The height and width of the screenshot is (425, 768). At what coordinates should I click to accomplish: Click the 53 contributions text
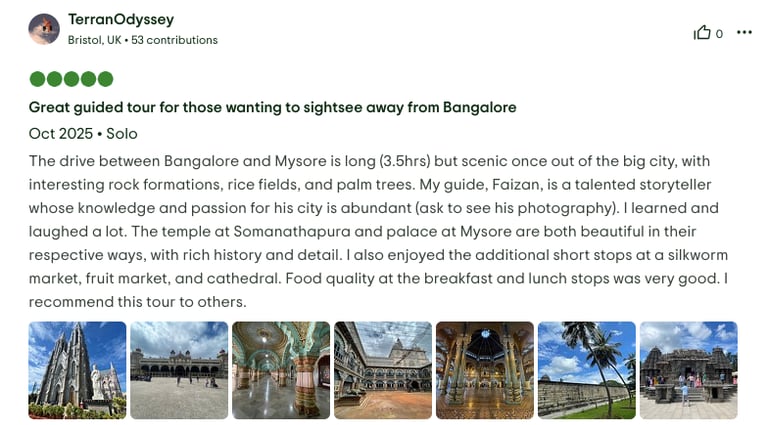[x=175, y=40]
